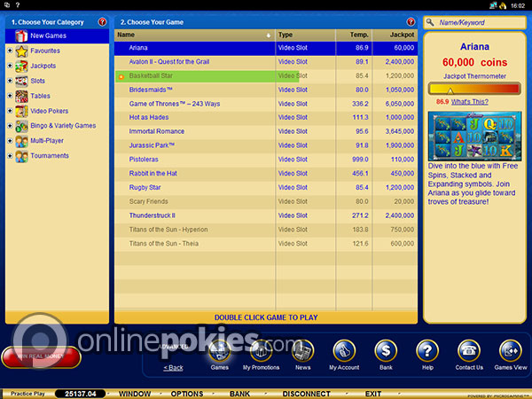Focus the Name/Keyword search field
The height and width of the screenshot is (399, 532).
474,22
